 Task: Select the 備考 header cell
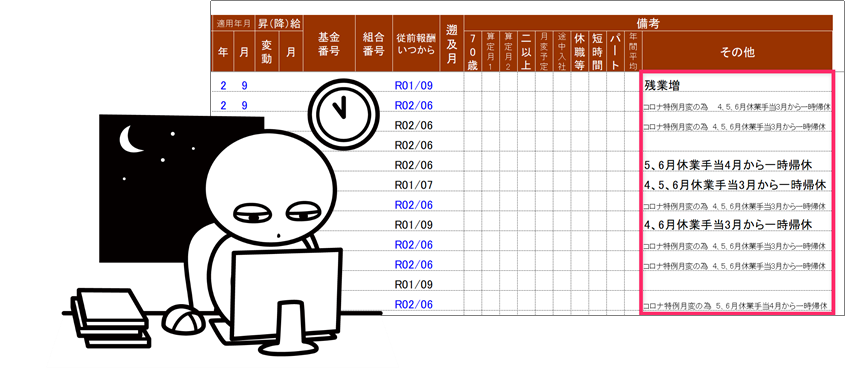[x=648, y=23]
